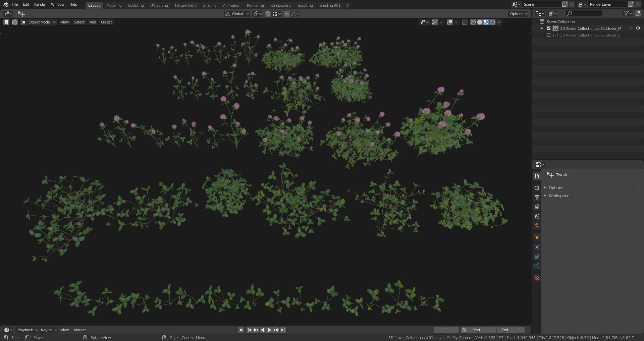Click the auto keying record button
Image resolution: width=644 pixels, height=341 pixels.
pyautogui.click(x=241, y=330)
